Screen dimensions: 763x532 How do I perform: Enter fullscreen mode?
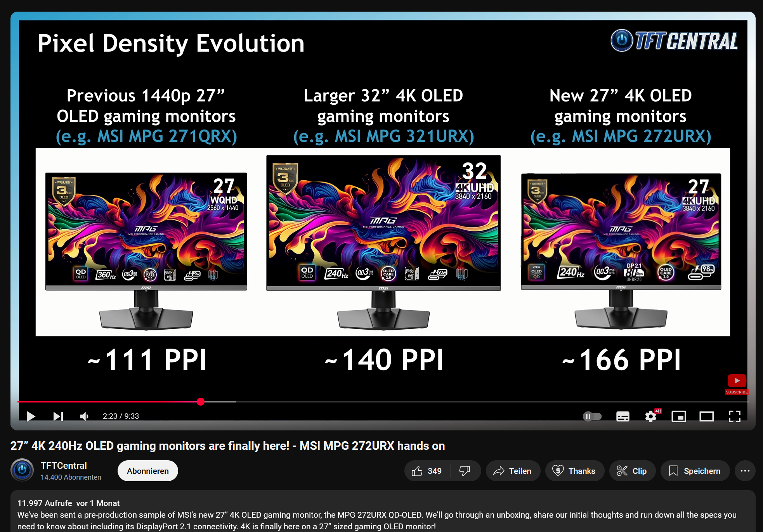(x=734, y=416)
